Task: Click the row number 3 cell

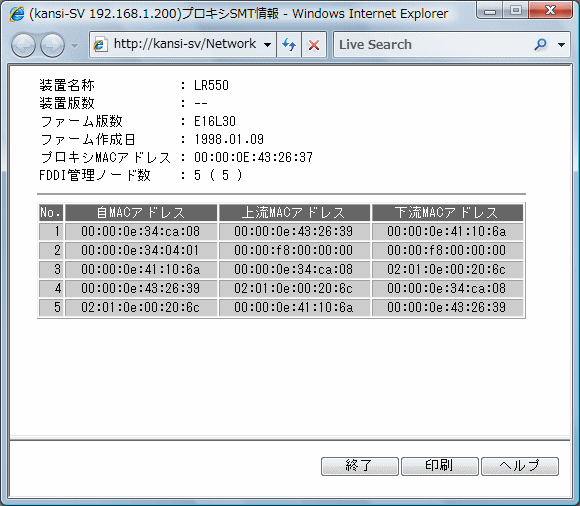Action: click(51, 269)
